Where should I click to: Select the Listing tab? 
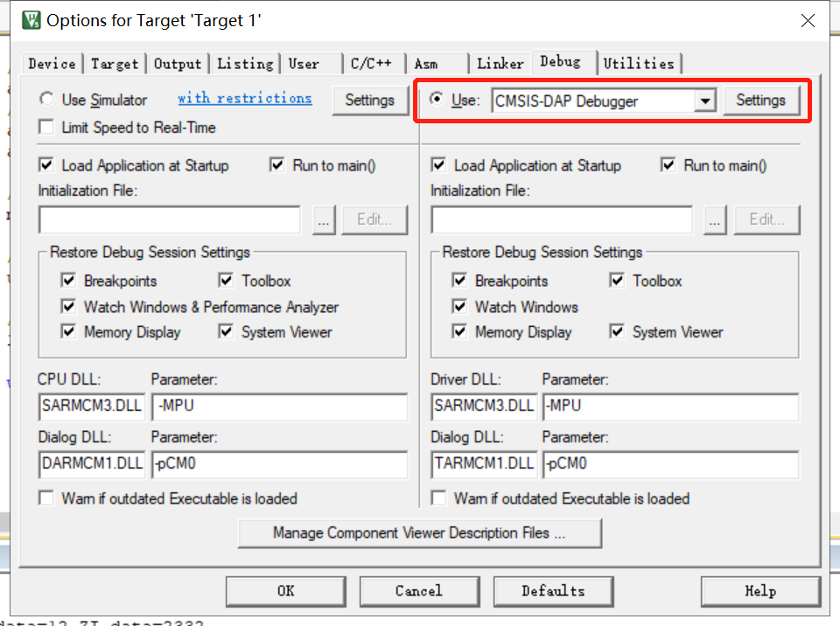pyautogui.click(x=245, y=64)
